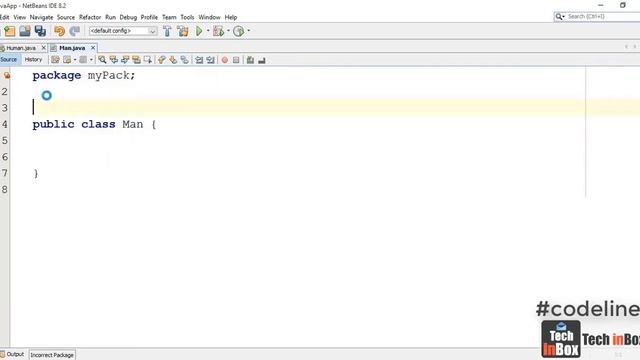Click on 'package myPack;' code line
The height and width of the screenshot is (360, 640).
click(84, 76)
